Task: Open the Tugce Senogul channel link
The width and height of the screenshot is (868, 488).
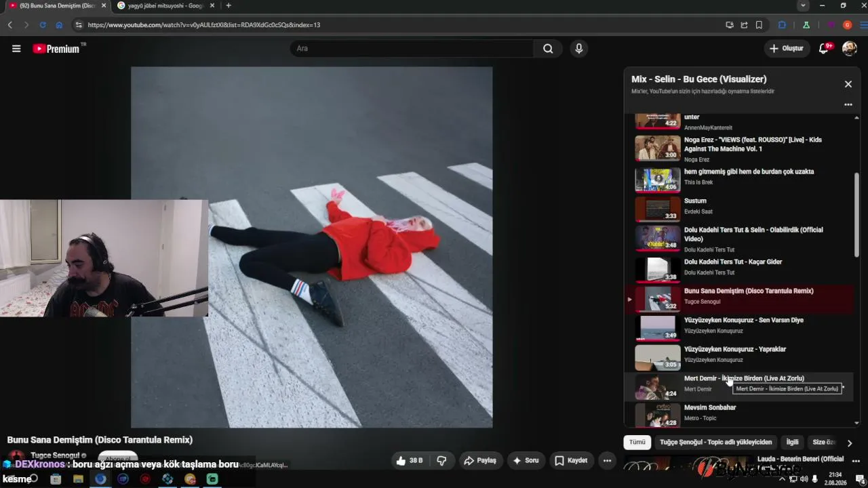Action: pos(56,455)
